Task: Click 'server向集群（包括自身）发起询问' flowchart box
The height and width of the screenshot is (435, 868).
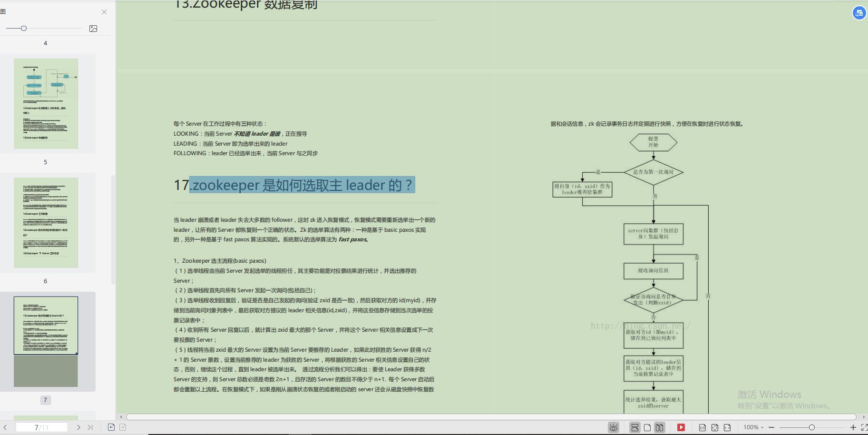Action: (653, 234)
